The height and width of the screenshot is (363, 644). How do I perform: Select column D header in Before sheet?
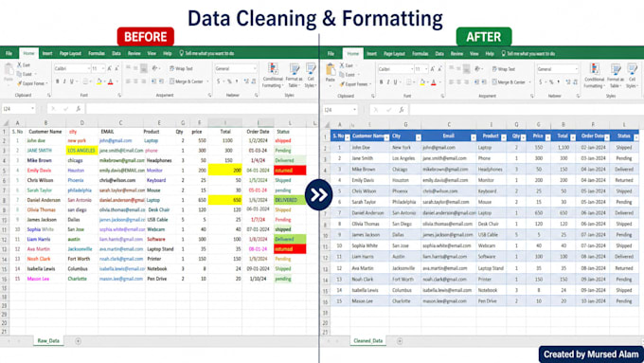click(81, 122)
